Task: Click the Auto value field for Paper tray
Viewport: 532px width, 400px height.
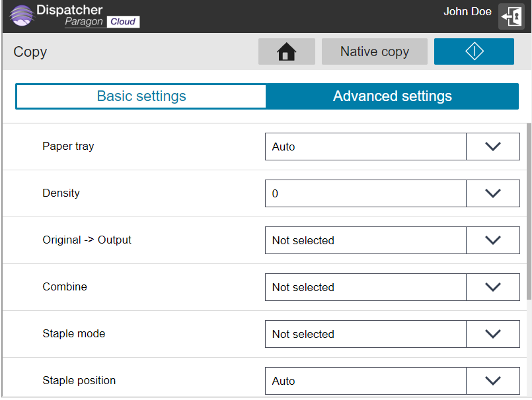Action: coord(365,146)
